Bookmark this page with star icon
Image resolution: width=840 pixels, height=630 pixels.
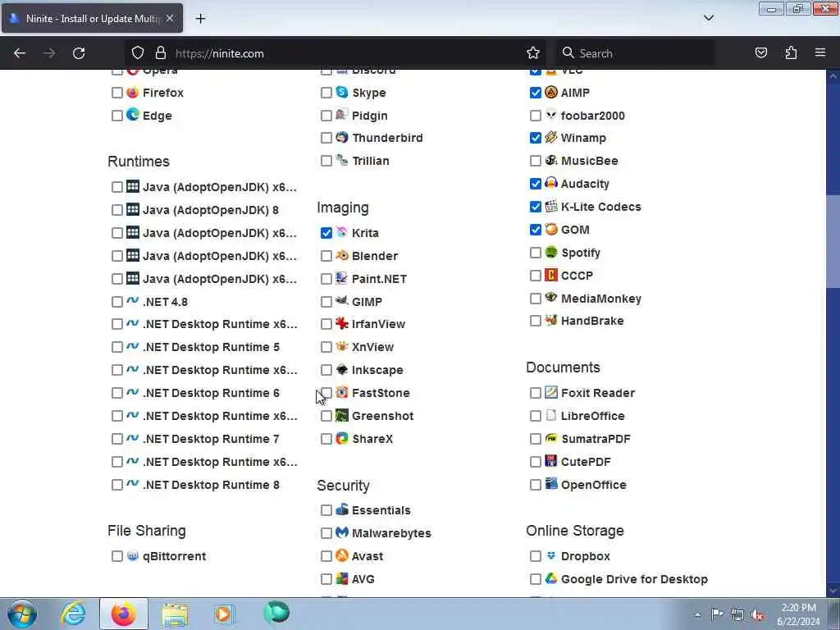tap(533, 53)
